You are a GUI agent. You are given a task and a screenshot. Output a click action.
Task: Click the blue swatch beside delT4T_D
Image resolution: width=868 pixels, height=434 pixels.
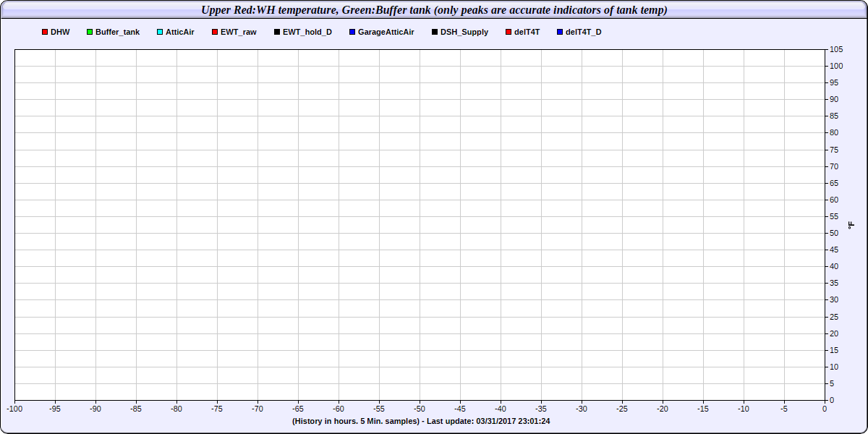pyautogui.click(x=560, y=33)
